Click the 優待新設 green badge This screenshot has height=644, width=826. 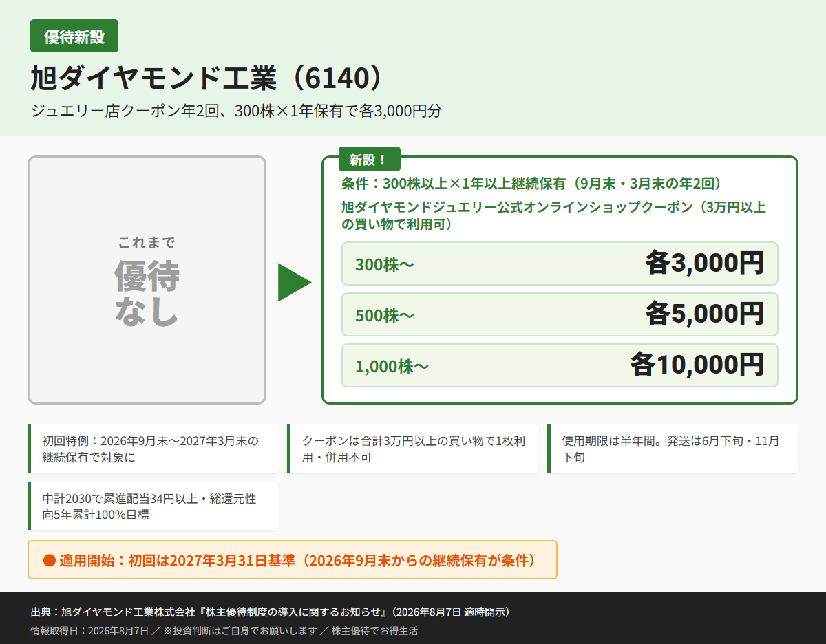pos(74,36)
